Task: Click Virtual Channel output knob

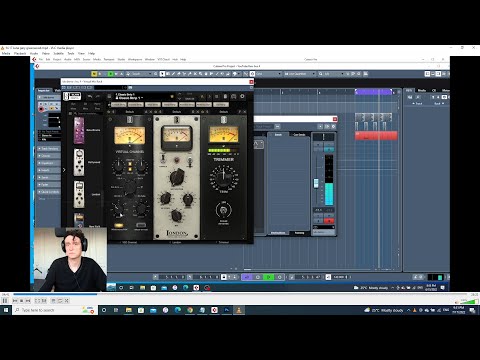Action: pyautogui.click(x=142, y=165)
